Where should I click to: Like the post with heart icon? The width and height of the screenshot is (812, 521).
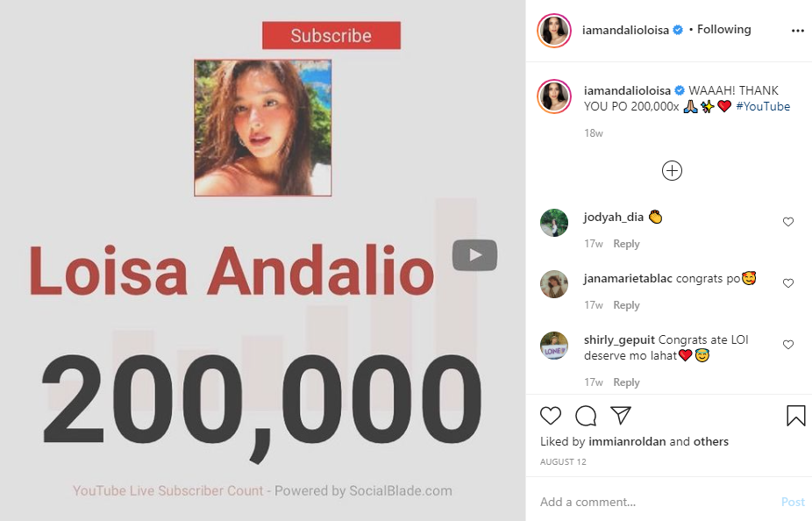[x=551, y=416]
